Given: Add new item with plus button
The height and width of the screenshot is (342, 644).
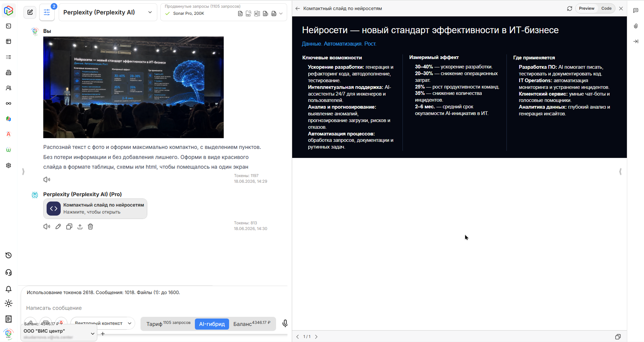Looking at the screenshot, I should pos(103,334).
